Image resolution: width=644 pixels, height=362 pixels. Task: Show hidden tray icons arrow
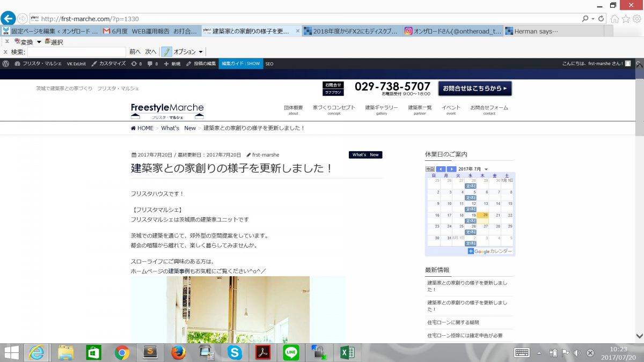pyautogui.click(x=539, y=353)
